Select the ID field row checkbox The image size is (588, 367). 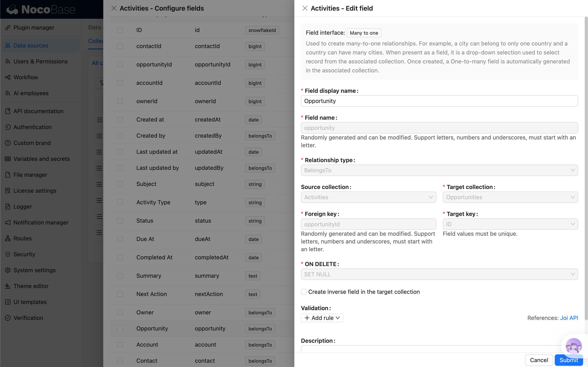click(x=120, y=30)
